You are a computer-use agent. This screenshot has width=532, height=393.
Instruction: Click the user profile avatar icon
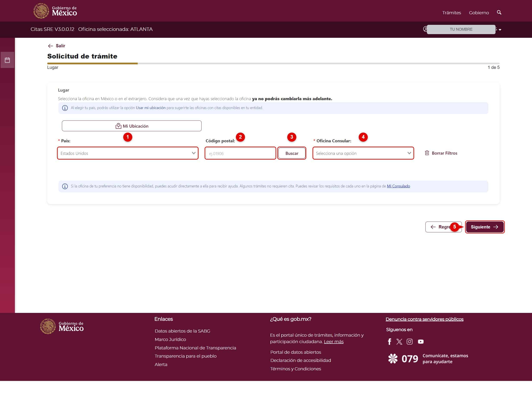(425, 29)
